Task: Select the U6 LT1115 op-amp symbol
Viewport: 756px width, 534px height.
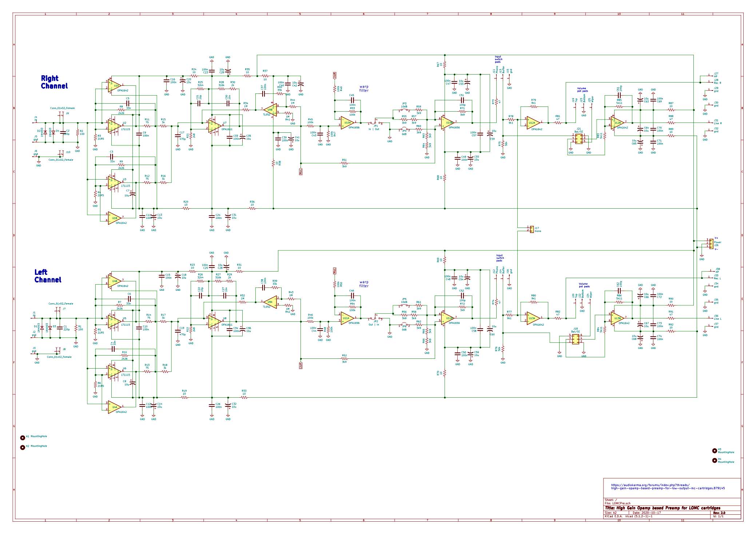Action: pos(115,371)
